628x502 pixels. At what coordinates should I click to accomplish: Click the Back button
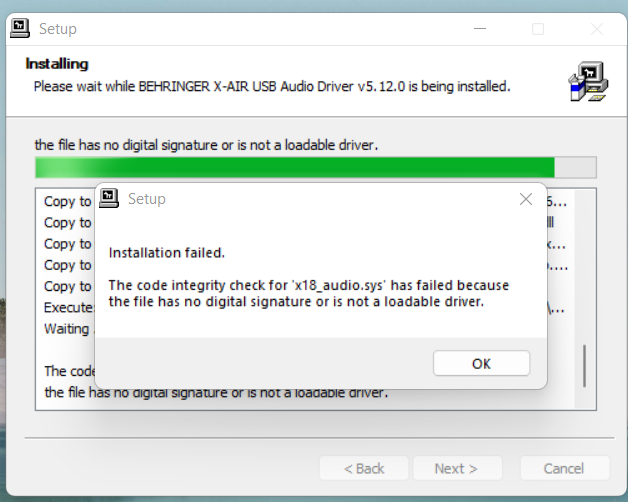click(364, 468)
